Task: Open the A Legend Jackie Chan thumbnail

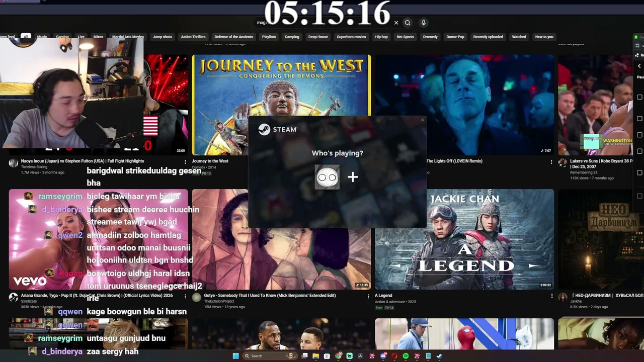Action: pyautogui.click(x=464, y=239)
